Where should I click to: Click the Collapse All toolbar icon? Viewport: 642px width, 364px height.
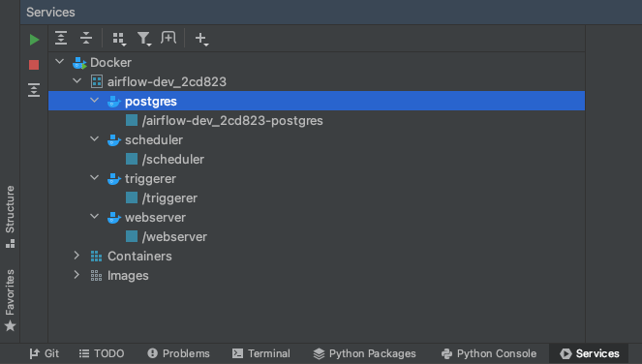point(86,38)
